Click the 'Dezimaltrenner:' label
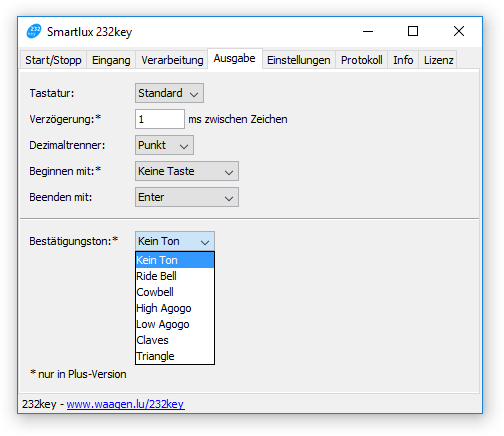Screen dimensions: 504x436 67,145
